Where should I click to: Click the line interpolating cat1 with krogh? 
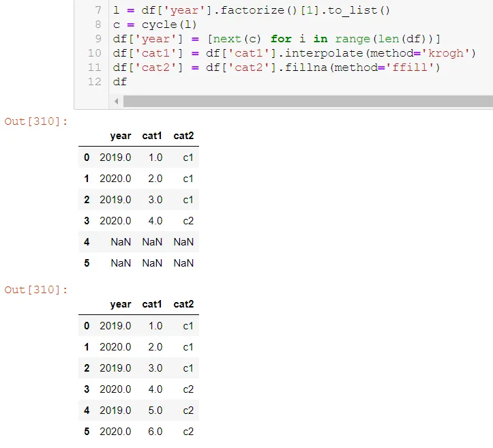[x=295, y=53]
